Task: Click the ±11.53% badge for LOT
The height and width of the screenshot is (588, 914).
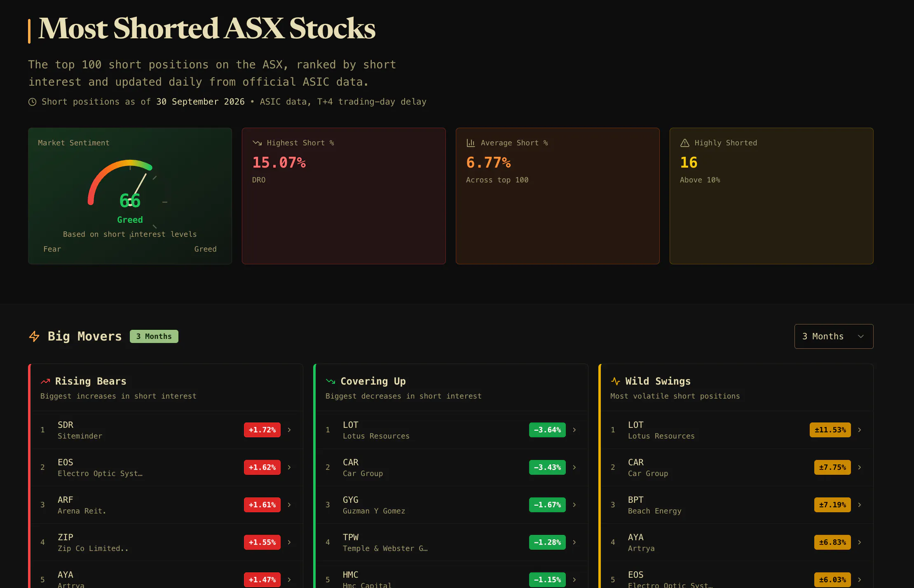Action: point(830,430)
